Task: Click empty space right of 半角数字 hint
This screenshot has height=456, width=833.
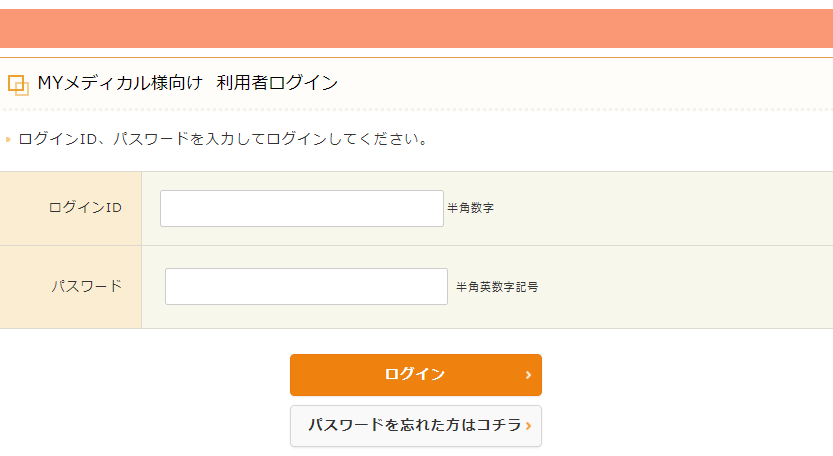Action: point(660,208)
